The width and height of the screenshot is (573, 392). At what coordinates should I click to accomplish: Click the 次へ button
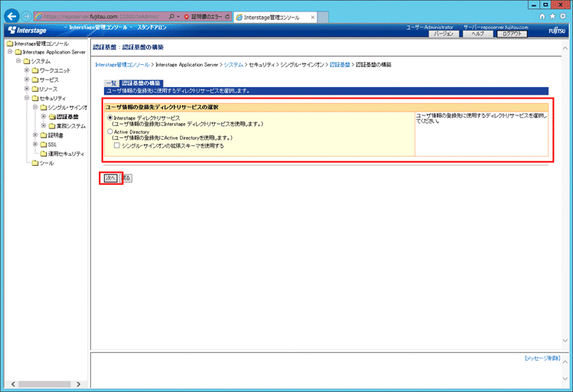(x=111, y=178)
